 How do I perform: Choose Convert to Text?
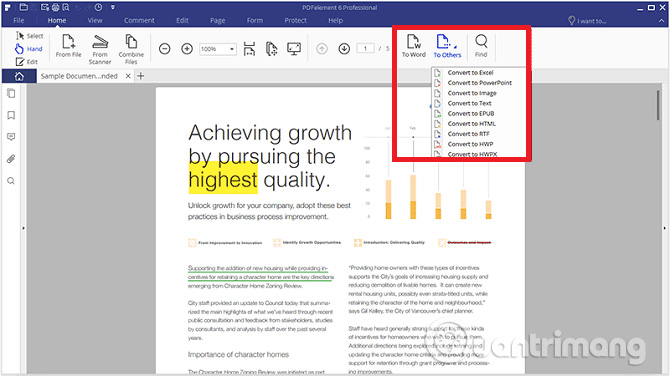click(469, 103)
